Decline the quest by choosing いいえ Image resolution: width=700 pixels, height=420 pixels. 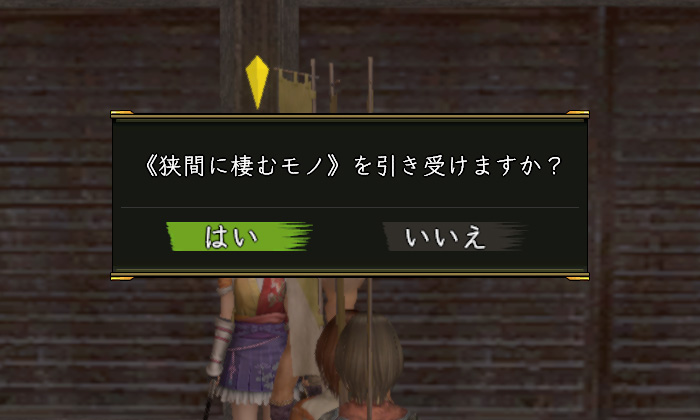pyautogui.click(x=454, y=237)
